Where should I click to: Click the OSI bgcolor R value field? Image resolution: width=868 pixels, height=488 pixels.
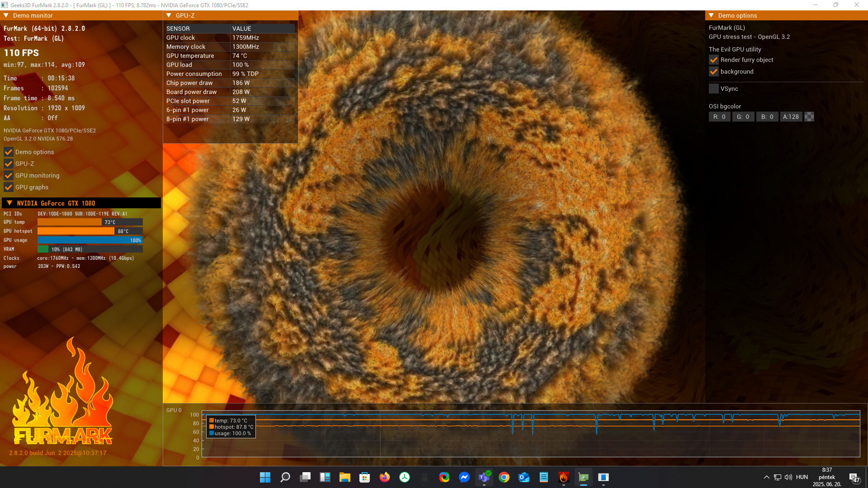coord(719,117)
